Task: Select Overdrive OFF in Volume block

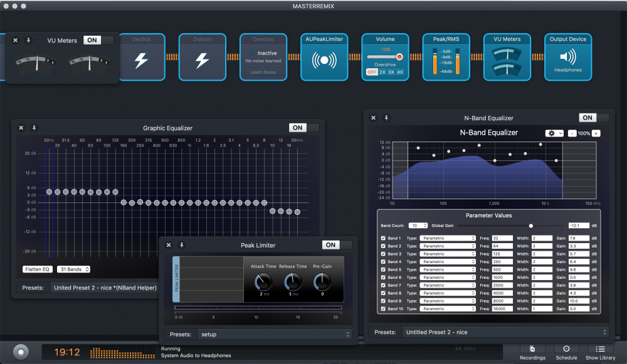Action: 372,72
